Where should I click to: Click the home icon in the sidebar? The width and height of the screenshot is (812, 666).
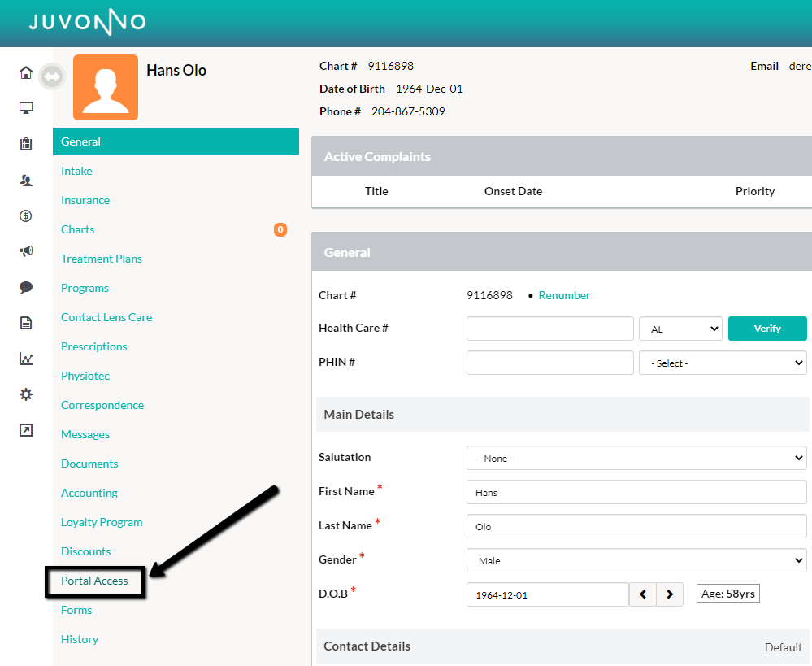click(x=26, y=73)
